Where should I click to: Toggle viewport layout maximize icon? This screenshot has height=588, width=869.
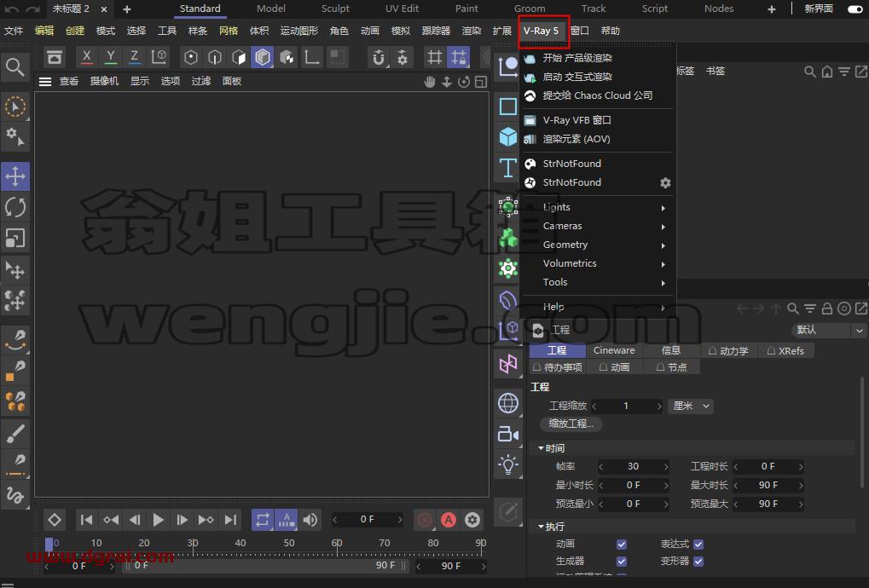pos(481,82)
